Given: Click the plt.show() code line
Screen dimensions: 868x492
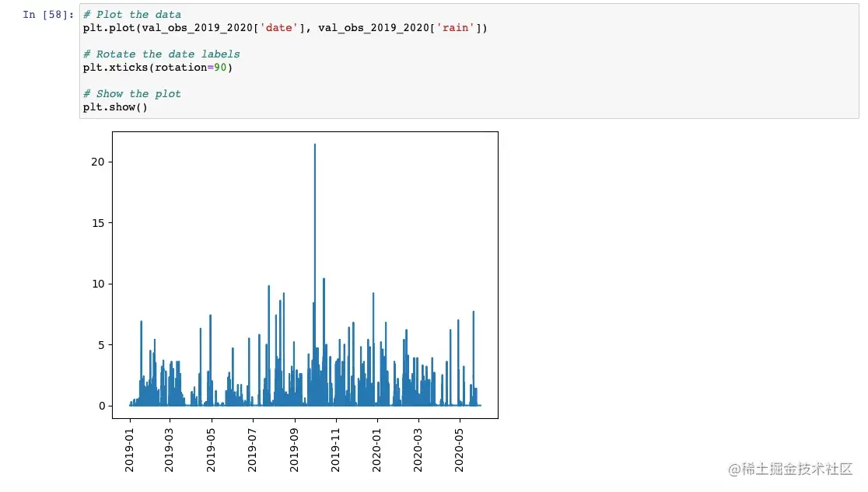Looking at the screenshot, I should pos(115,107).
